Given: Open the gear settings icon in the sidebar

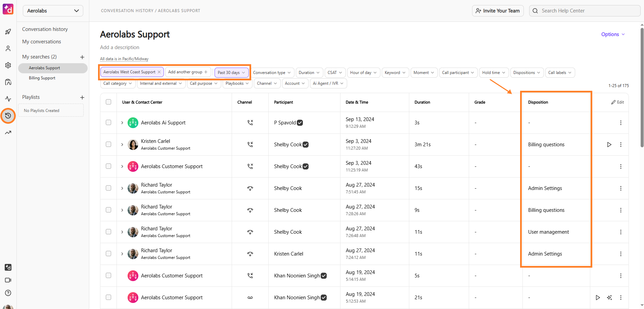Looking at the screenshot, I should 8,65.
